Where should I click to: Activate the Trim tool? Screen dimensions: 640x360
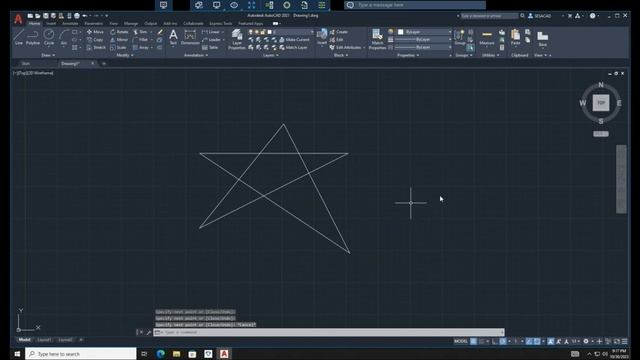point(140,32)
